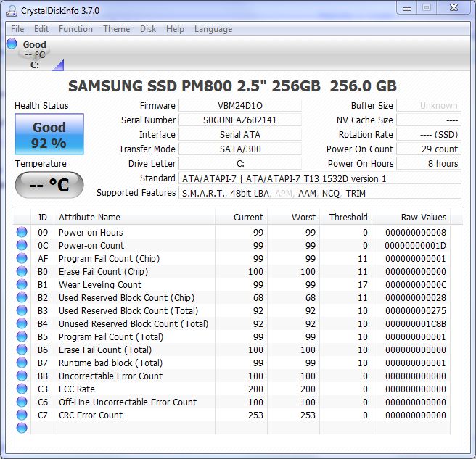Click Unused Reserved Block Count status circle

[x=22, y=323]
